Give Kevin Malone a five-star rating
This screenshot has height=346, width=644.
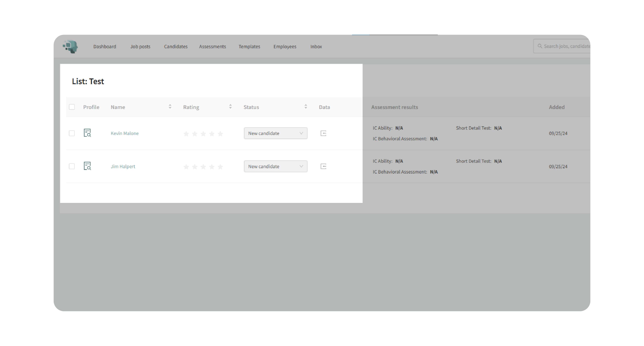220,134
